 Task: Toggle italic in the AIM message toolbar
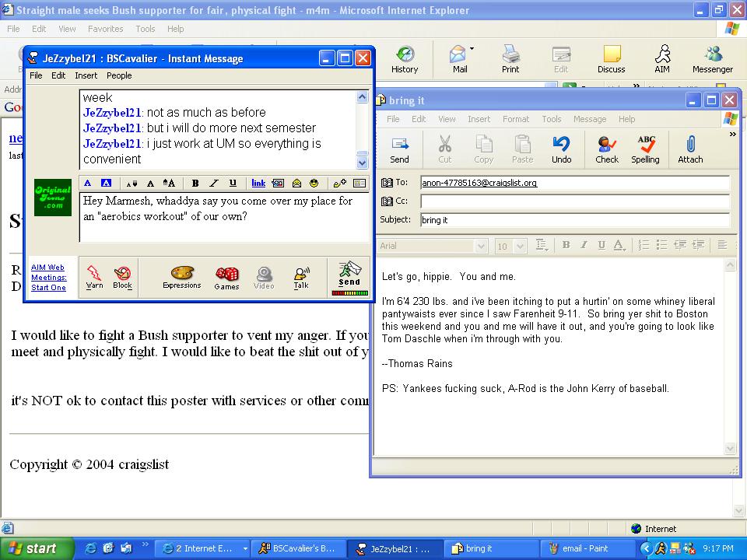click(214, 184)
